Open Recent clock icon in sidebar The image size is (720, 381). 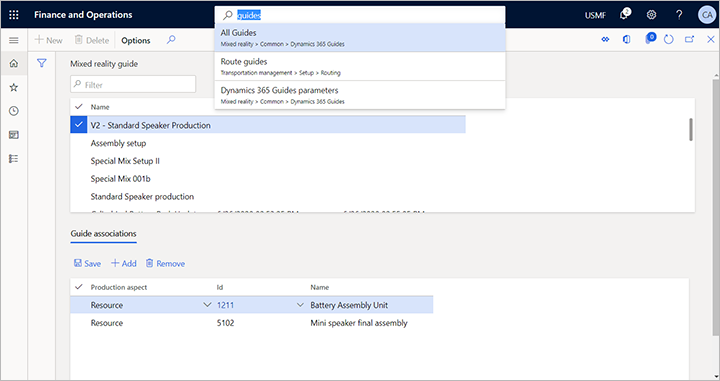click(x=14, y=111)
